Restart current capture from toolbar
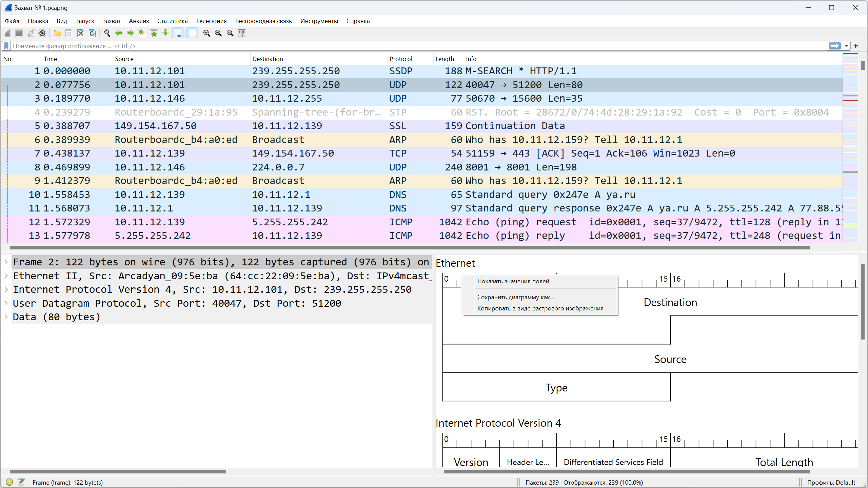Image resolution: width=868 pixels, height=488 pixels. click(31, 33)
